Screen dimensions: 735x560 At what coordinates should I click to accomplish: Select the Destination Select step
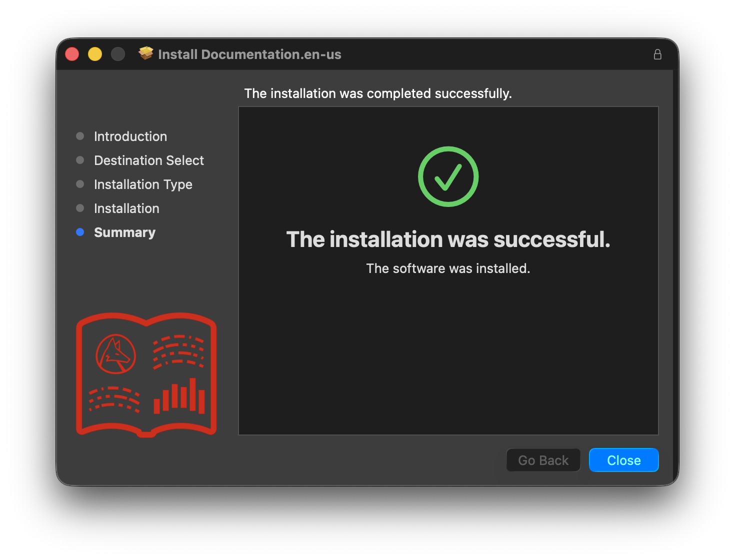[149, 160]
